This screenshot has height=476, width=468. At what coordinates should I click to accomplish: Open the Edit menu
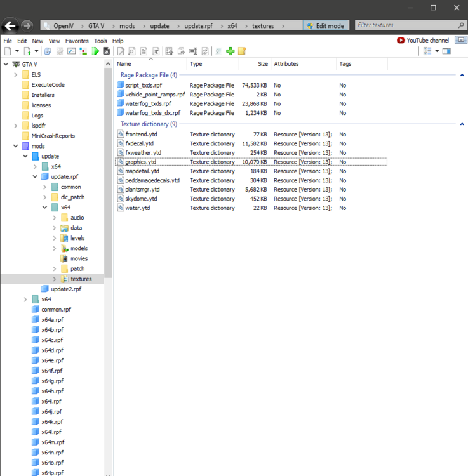pos(22,41)
